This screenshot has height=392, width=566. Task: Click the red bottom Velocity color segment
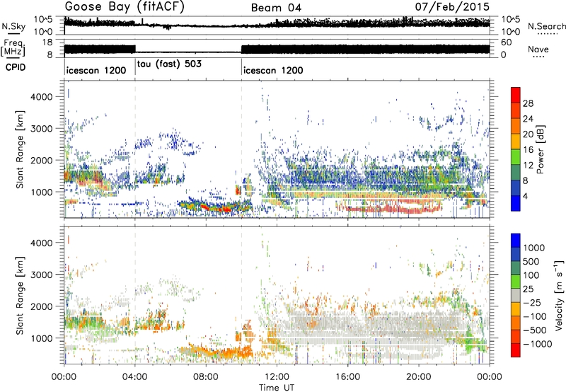(x=516, y=350)
